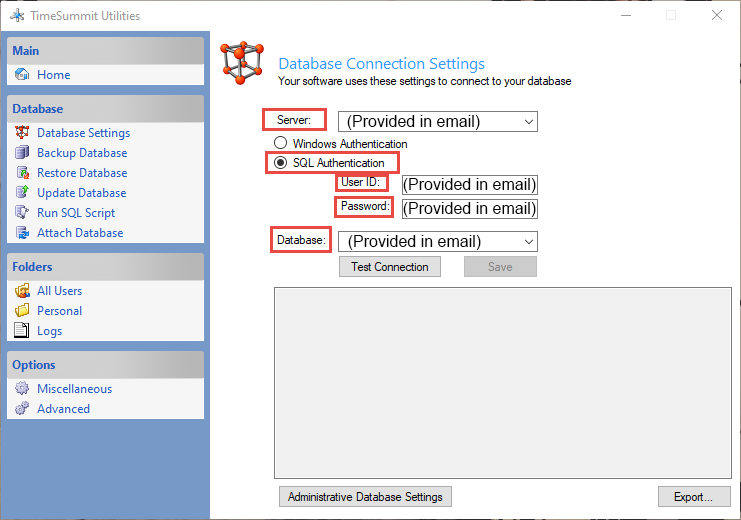Open the Advanced options item
The image size is (741, 520).
[x=63, y=409]
